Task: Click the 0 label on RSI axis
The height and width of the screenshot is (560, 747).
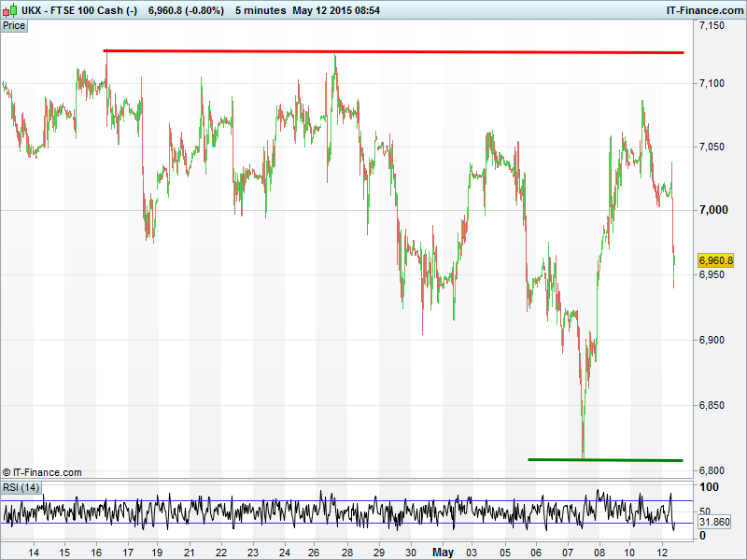Action: pos(702,535)
